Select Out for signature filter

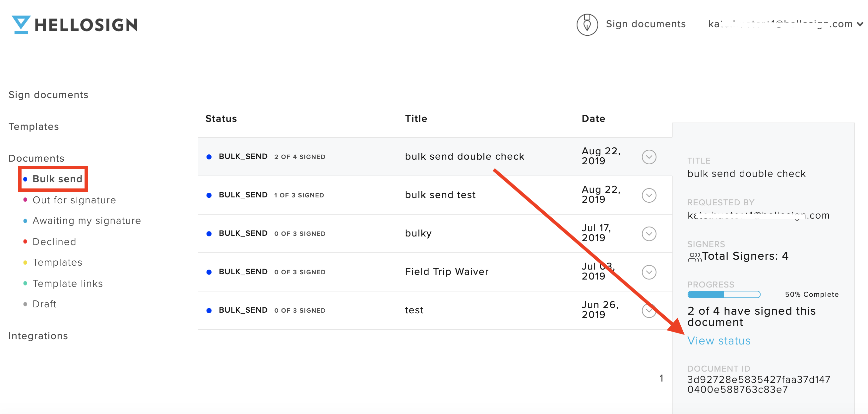pos(69,200)
